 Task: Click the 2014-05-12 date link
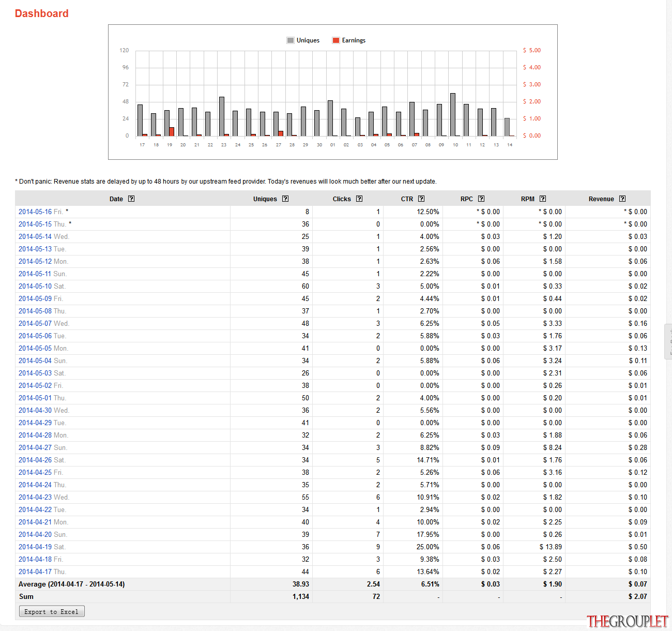click(35, 261)
